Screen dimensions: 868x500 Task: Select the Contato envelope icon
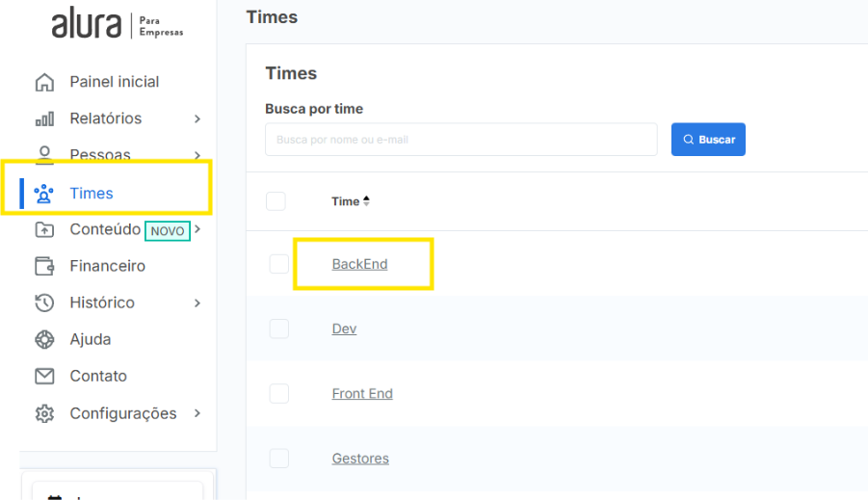(x=44, y=376)
